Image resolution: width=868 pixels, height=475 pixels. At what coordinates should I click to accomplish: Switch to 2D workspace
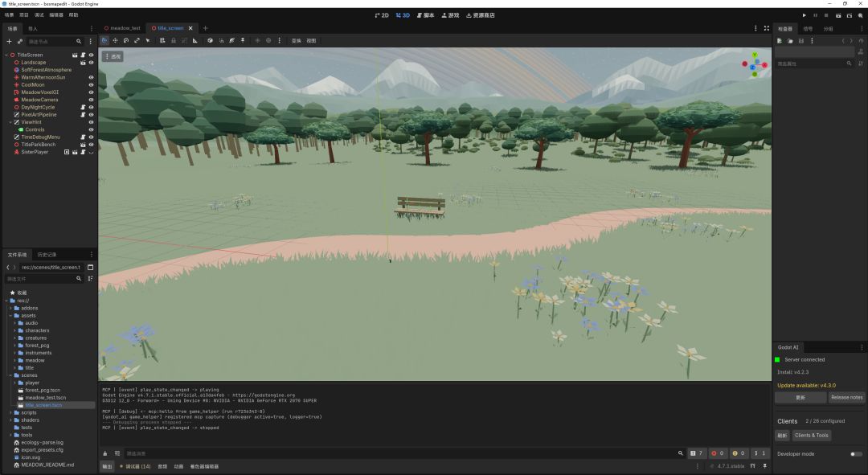[382, 15]
